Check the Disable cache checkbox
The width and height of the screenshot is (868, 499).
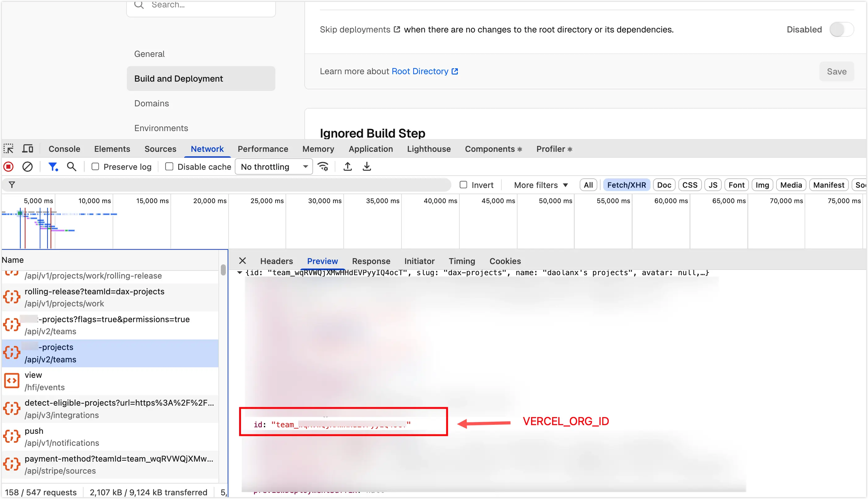[169, 167]
